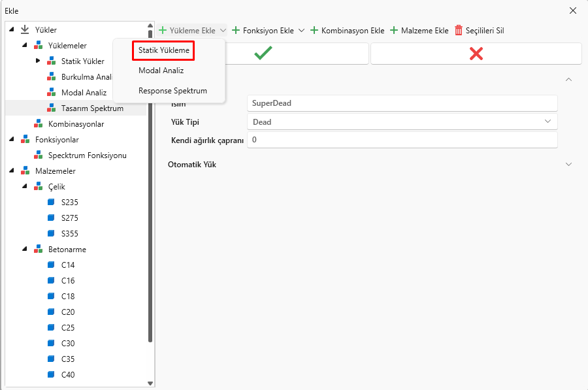The image size is (588, 390).
Task: Choose Modal Analiz menu entry
Action: pyautogui.click(x=161, y=71)
